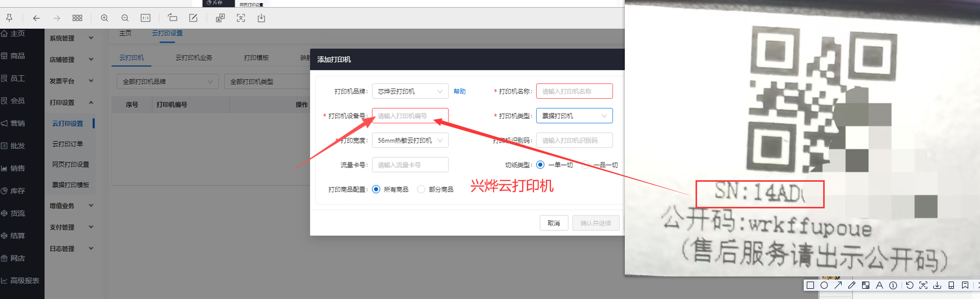The image size is (980, 299).
Task: Click the rotate image icon
Action: pos(172,18)
